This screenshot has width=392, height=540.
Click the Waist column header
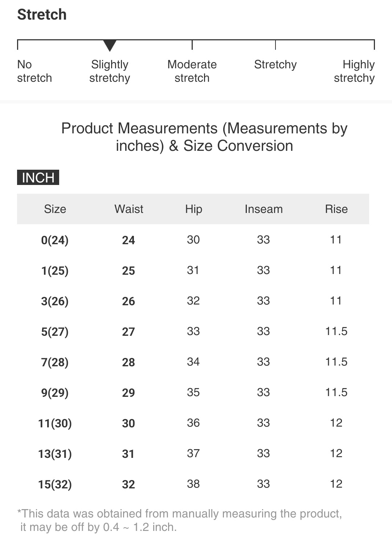click(129, 209)
